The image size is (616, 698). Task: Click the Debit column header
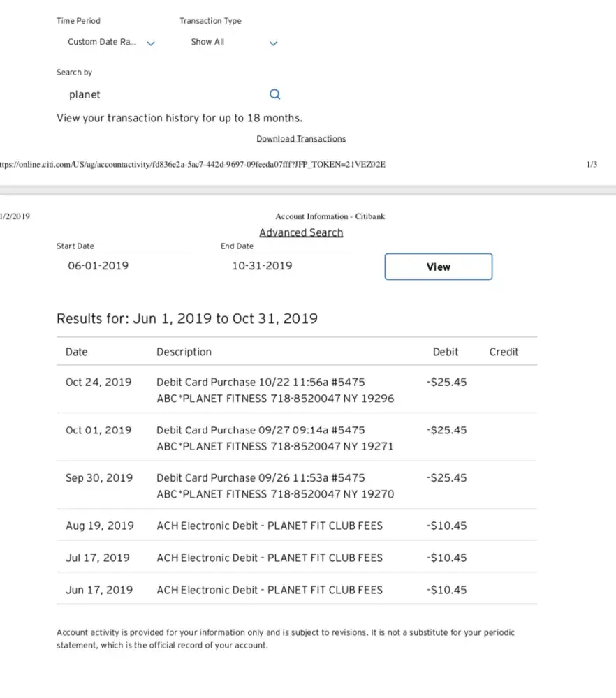click(x=446, y=352)
